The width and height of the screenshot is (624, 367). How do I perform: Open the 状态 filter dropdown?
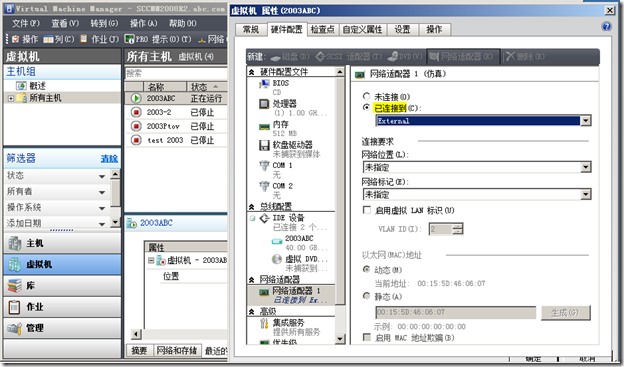tap(102, 176)
